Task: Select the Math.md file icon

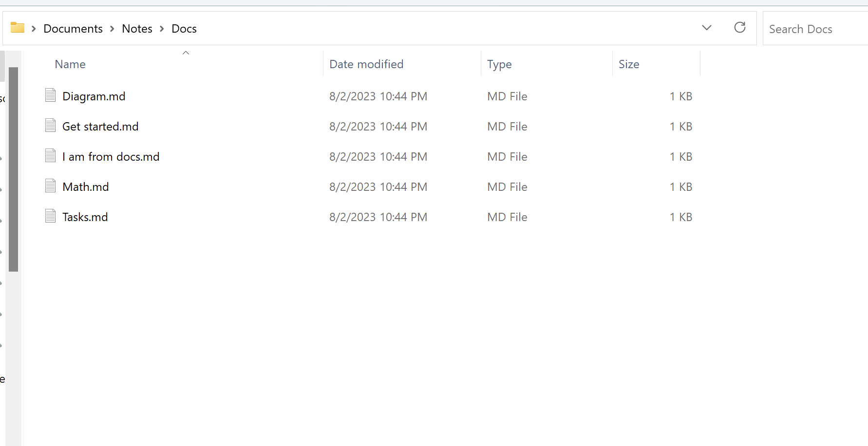Action: (50, 186)
